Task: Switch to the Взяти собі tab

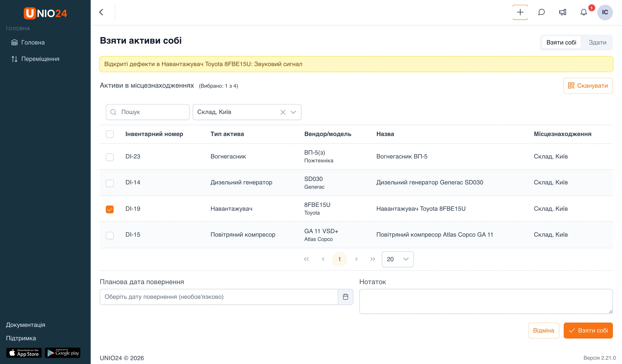Action: click(x=561, y=43)
